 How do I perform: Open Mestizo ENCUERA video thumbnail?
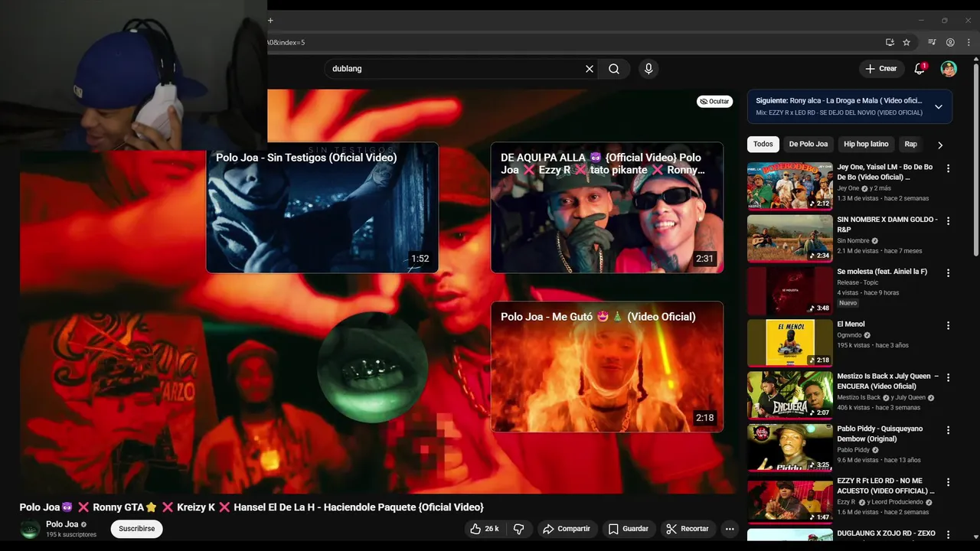coord(789,396)
